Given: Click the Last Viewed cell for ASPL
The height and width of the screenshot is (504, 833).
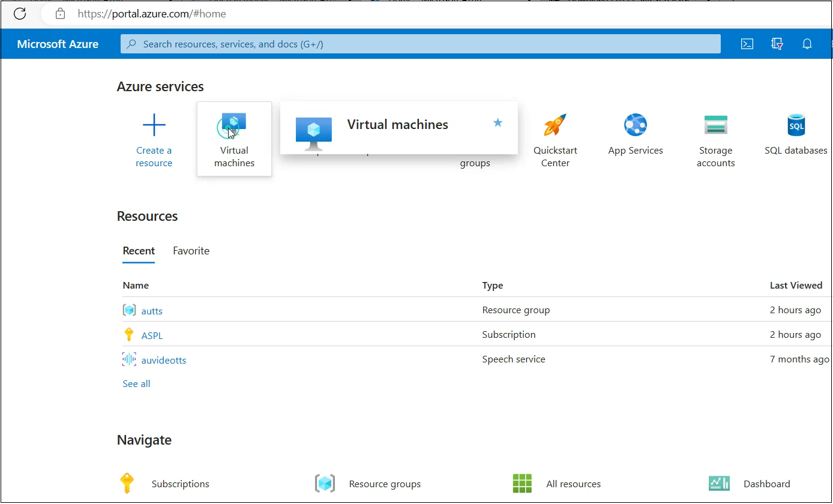Looking at the screenshot, I should 795,334.
